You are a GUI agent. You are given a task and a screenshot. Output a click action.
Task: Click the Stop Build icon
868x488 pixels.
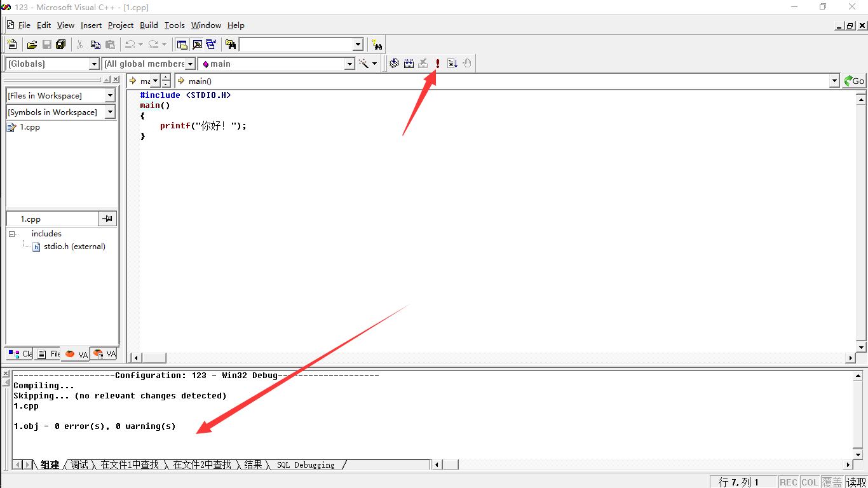pos(423,64)
